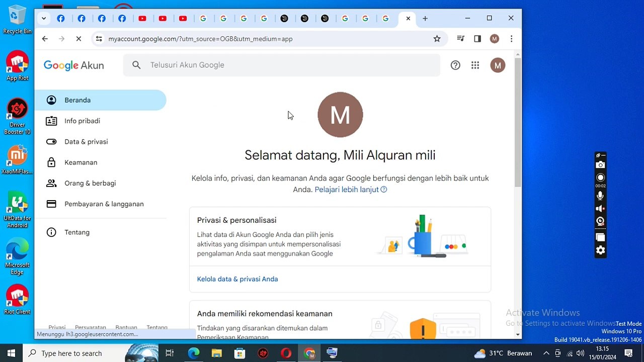
Task: Click the stacked windows icon in the recorder toolbar
Action: click(600, 237)
